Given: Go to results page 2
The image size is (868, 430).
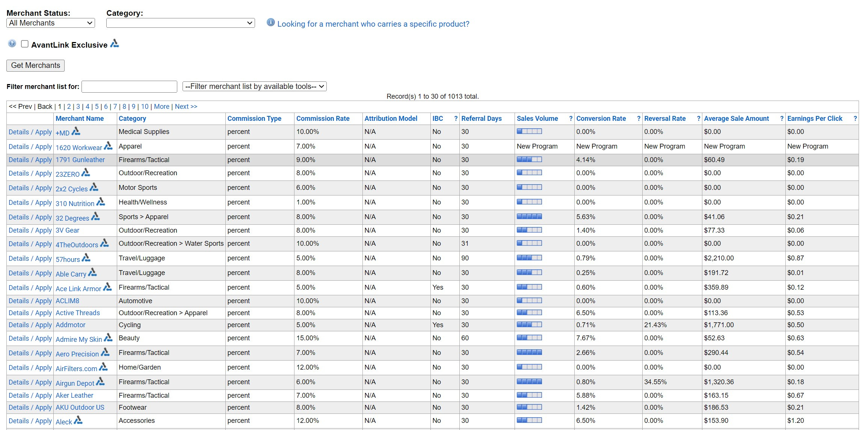Looking at the screenshot, I should 69,107.
